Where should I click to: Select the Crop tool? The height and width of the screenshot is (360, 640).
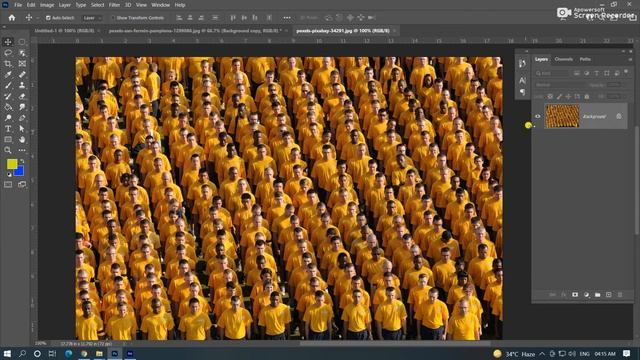(x=8, y=64)
